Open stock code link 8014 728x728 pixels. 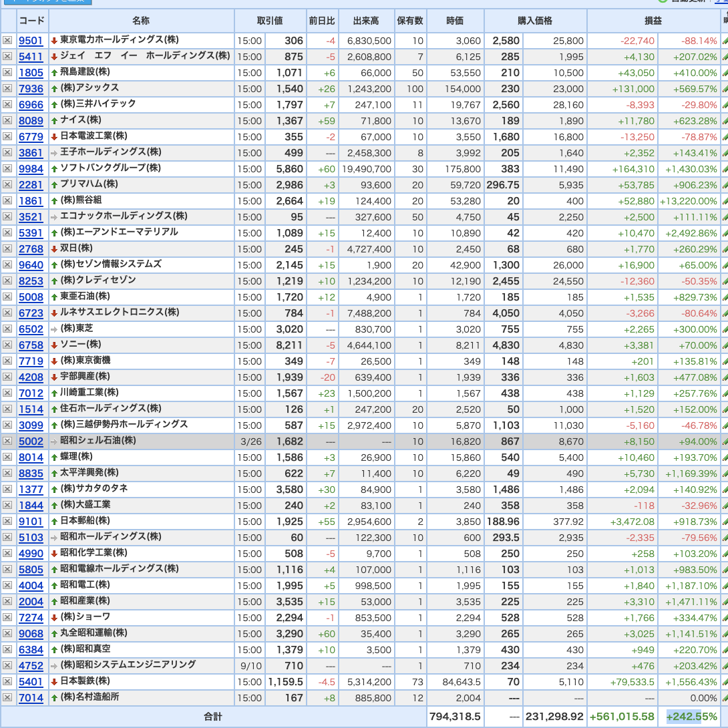click(31, 458)
